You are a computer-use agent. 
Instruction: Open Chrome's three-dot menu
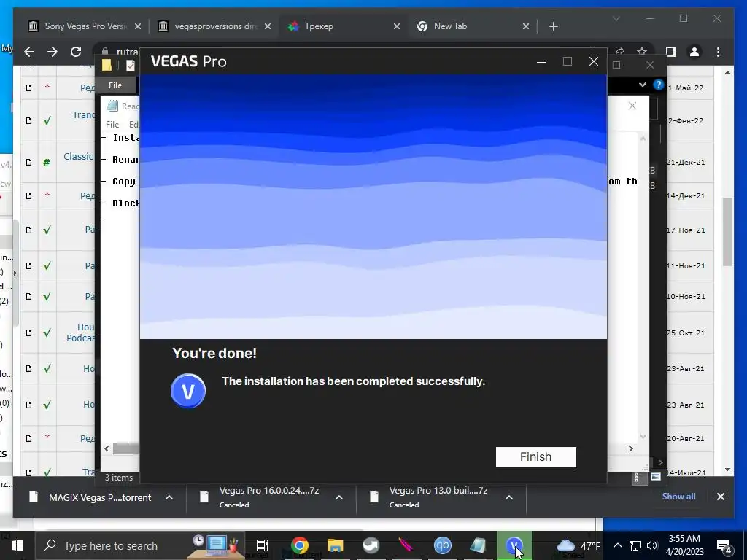(719, 52)
